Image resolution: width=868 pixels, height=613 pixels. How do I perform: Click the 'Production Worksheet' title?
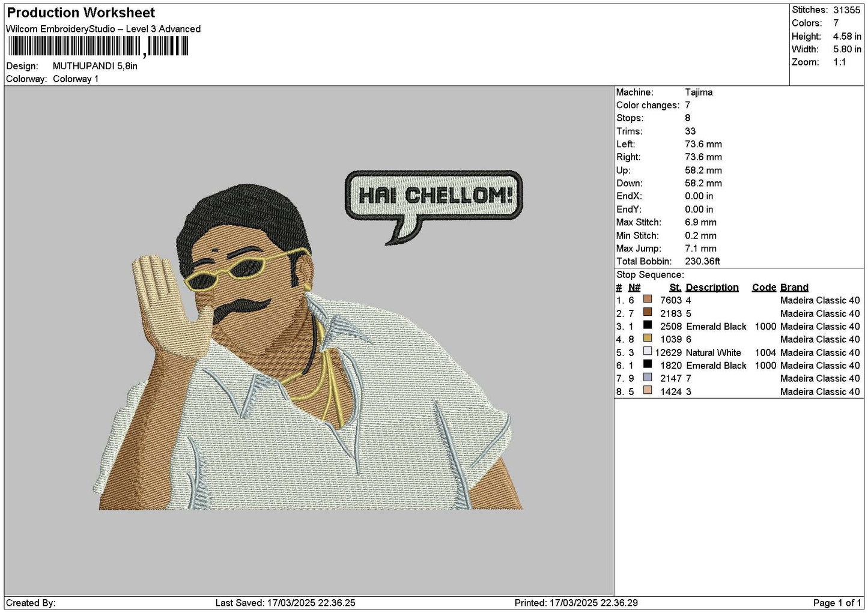81,13
